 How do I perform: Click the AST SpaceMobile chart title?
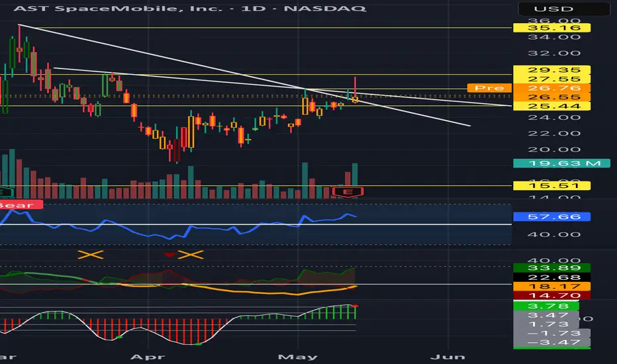tap(189, 8)
